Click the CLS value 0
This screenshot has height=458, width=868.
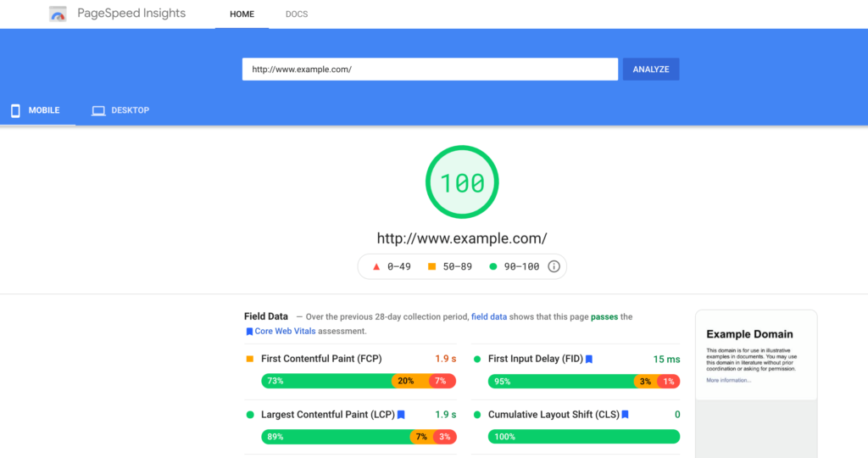[x=677, y=414]
